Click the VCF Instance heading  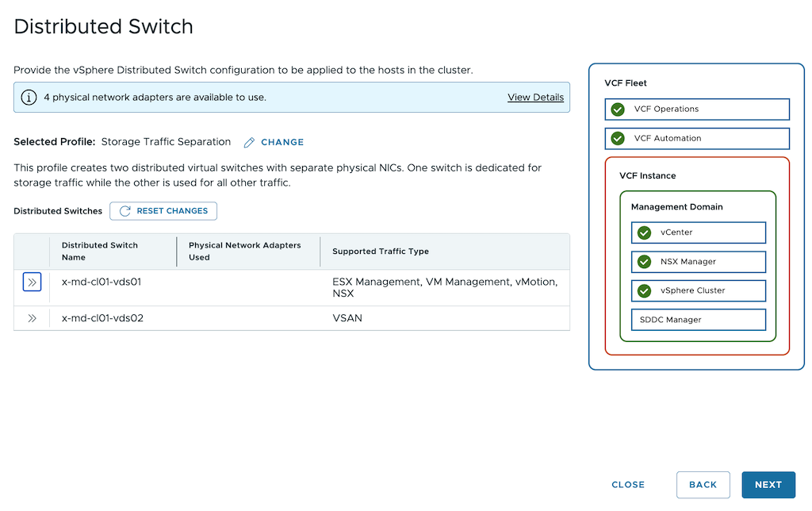[647, 175]
